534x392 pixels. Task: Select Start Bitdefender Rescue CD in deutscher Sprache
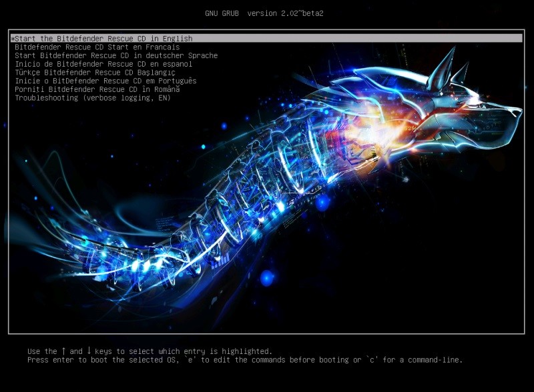click(116, 55)
